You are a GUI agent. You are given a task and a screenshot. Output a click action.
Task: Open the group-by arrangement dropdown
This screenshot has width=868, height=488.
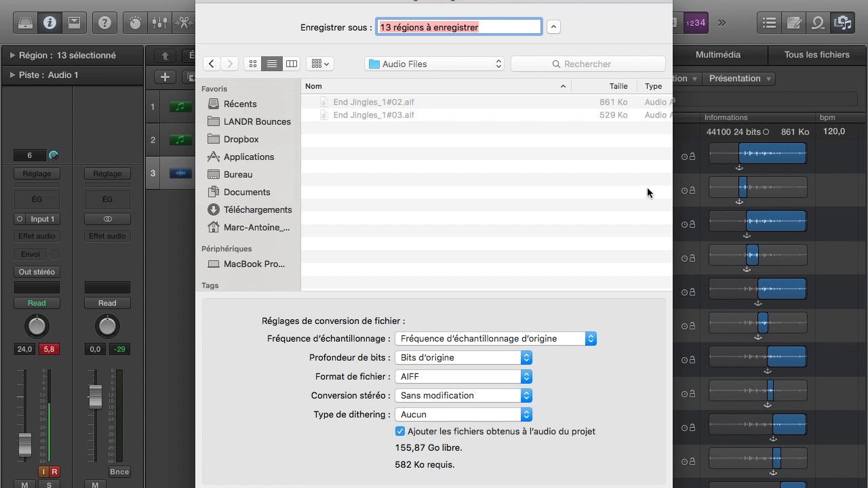pyautogui.click(x=319, y=64)
